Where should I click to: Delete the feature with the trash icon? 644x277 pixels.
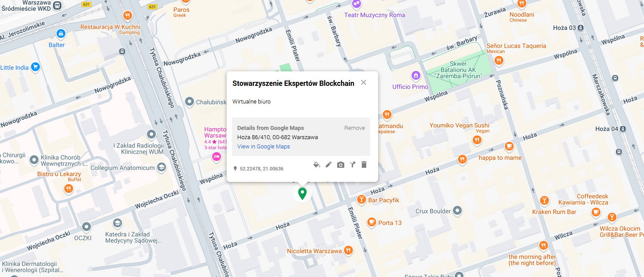coord(364,165)
